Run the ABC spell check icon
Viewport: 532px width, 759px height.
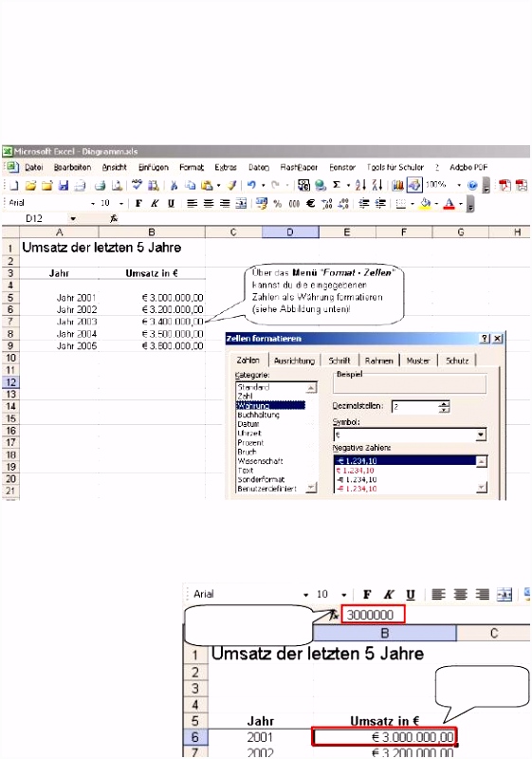click(137, 184)
